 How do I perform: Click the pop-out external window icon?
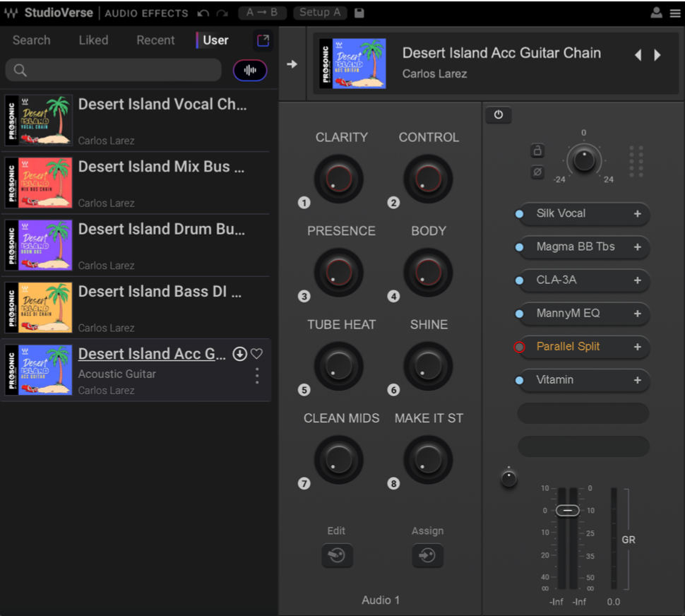pos(263,41)
